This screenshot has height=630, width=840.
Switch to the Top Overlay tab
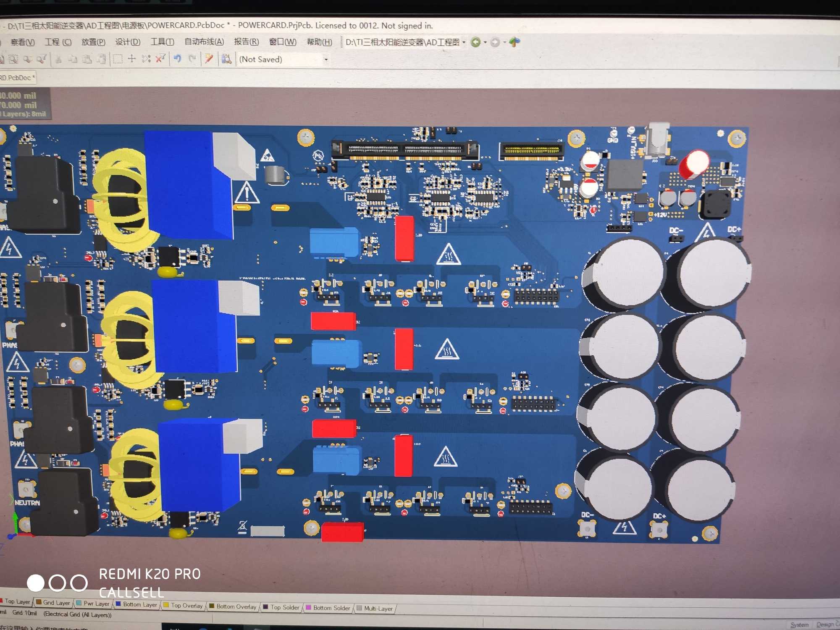[183, 605]
